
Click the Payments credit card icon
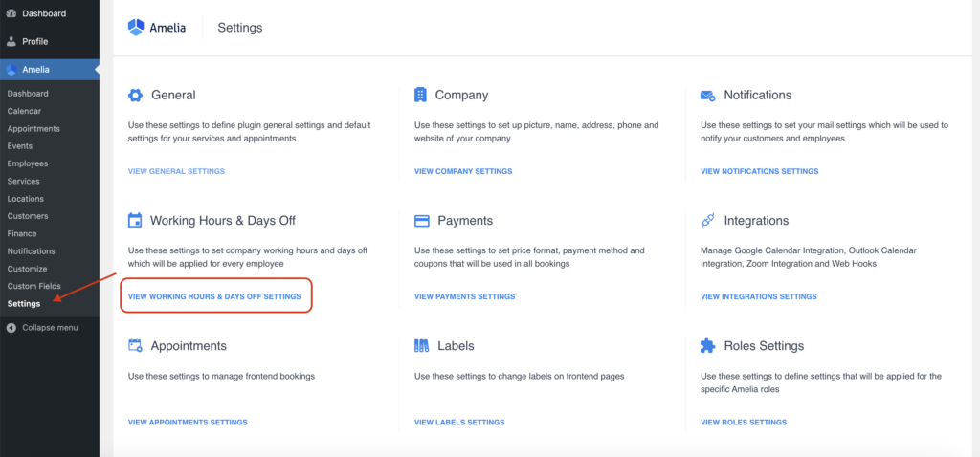point(421,221)
